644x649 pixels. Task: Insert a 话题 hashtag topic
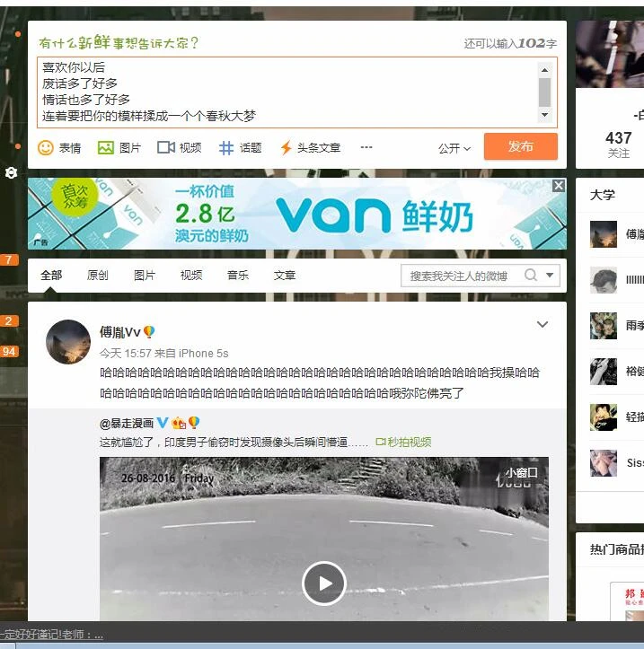pos(226,148)
